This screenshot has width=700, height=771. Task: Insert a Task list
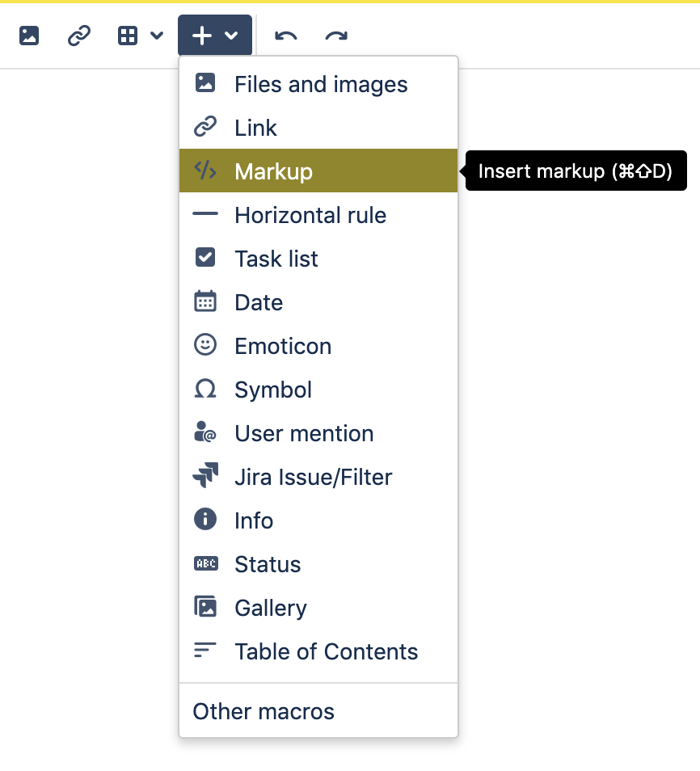(275, 259)
